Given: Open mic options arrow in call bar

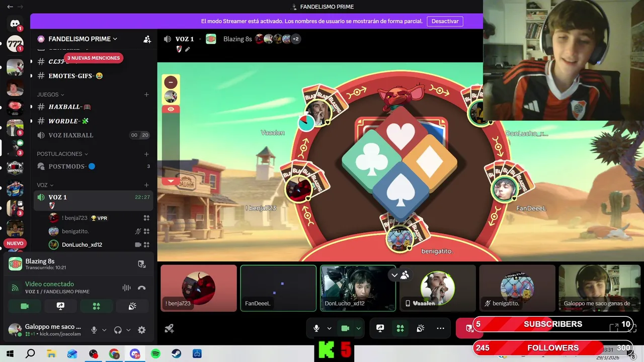Looking at the screenshot, I should pos(329,328).
